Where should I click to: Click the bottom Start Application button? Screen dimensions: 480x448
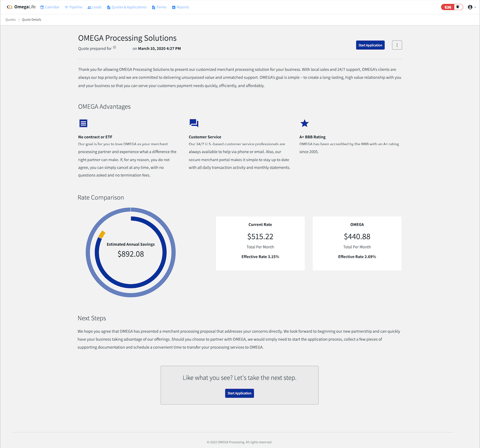click(x=239, y=393)
